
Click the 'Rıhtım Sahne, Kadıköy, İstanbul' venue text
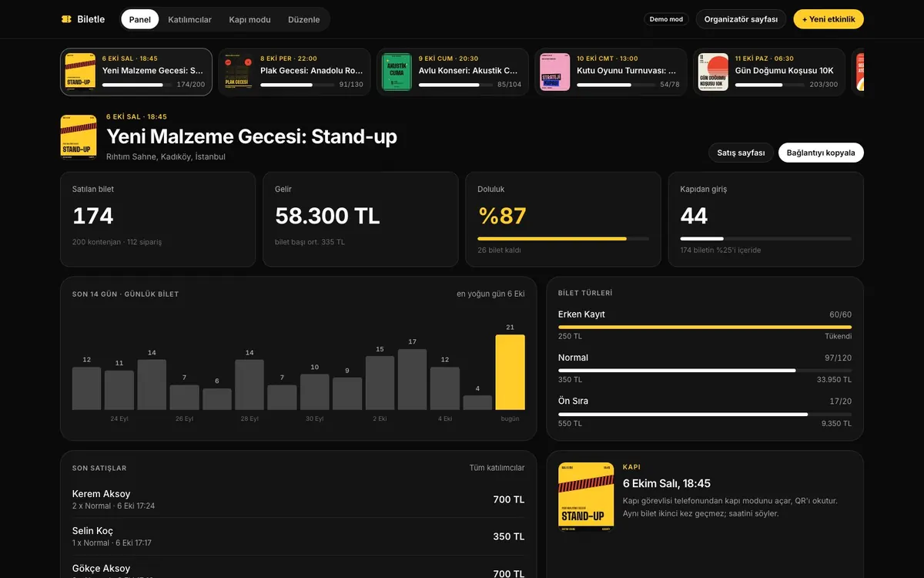coord(166,156)
